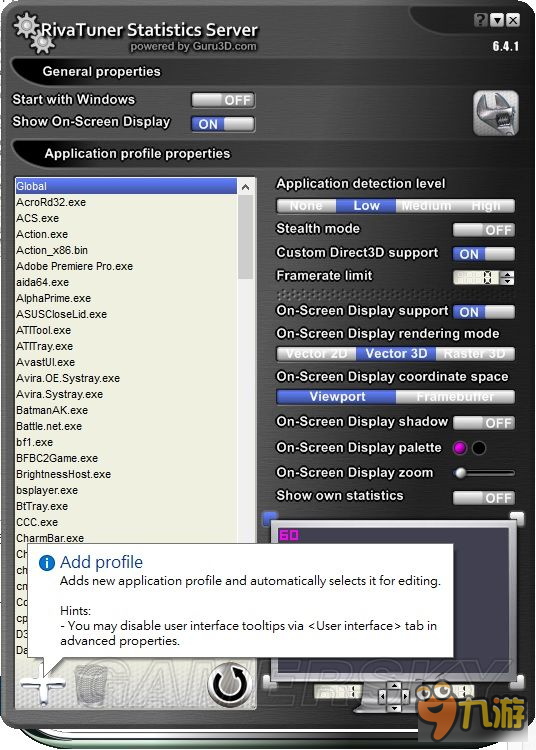Choose Framebuffer coordinate space
Viewport: 536px width, 750px height.
pyautogui.click(x=455, y=397)
